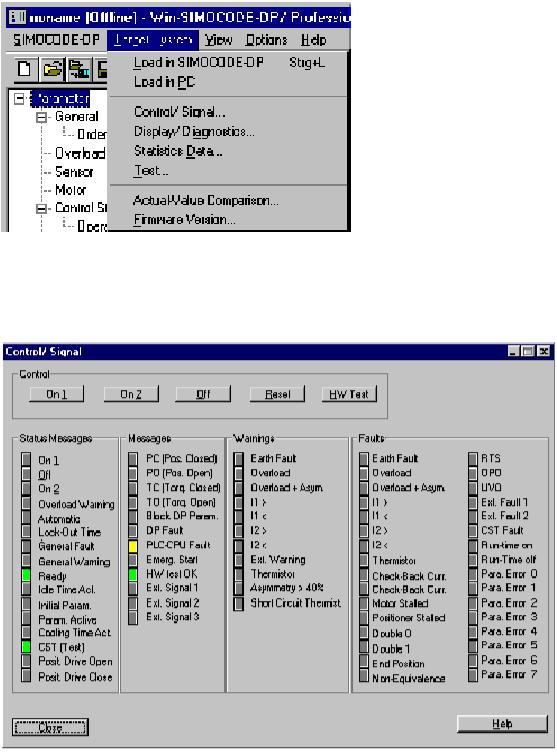
Task: Open the Help menu in menu bar
Action: click(314, 40)
